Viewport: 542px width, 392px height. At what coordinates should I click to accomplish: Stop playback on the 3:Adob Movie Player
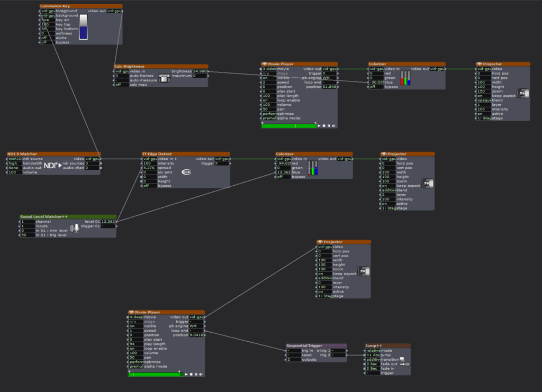tap(324, 126)
